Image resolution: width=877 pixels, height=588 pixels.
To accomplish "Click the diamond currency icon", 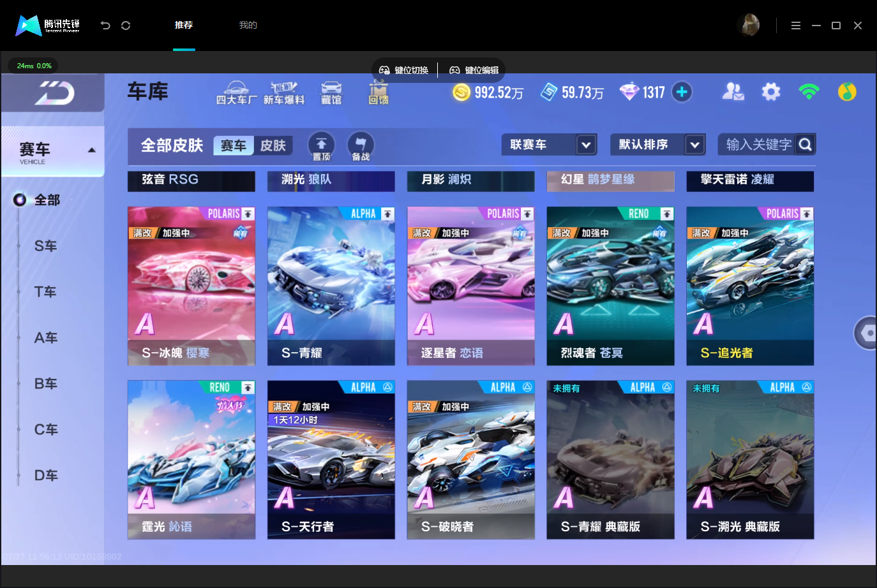I will (x=629, y=92).
